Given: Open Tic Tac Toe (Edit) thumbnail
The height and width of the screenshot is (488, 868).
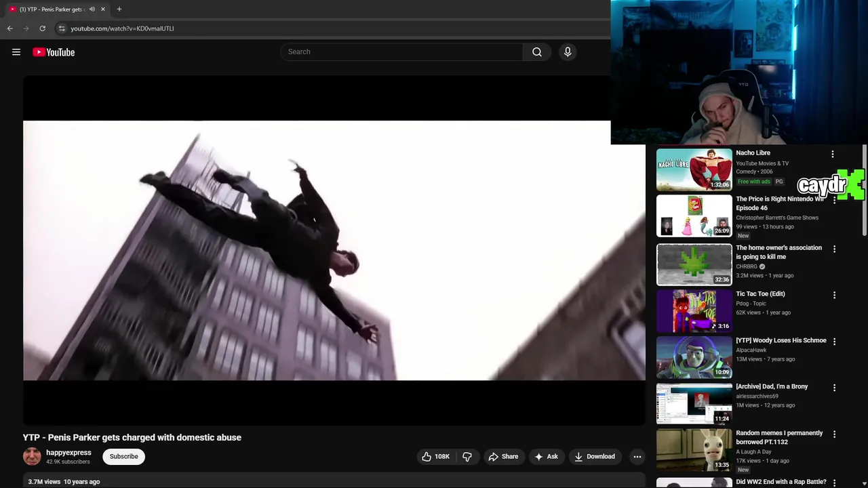Looking at the screenshot, I should 694,311.
